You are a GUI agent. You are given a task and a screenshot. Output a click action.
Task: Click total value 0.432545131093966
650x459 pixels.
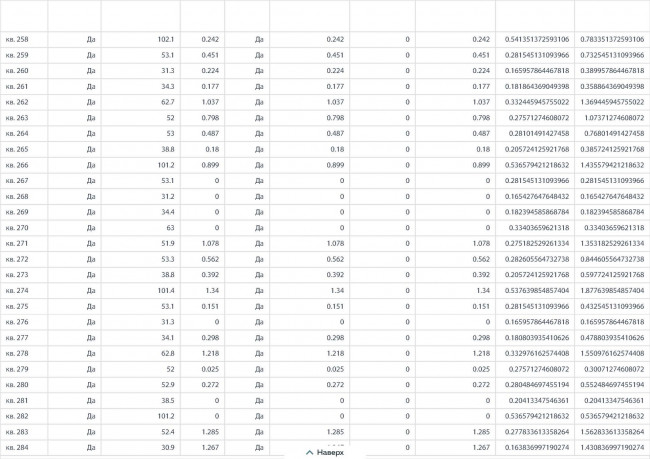pyautogui.click(x=612, y=306)
